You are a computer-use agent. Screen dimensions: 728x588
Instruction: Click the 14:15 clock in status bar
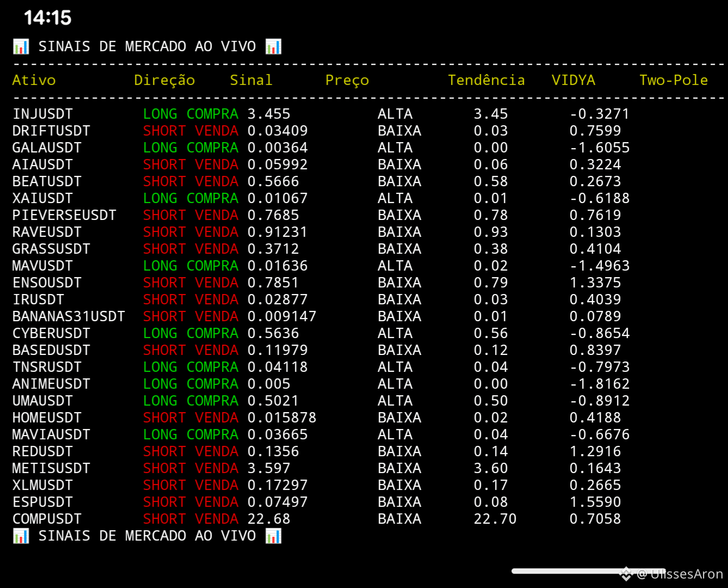pos(47,18)
